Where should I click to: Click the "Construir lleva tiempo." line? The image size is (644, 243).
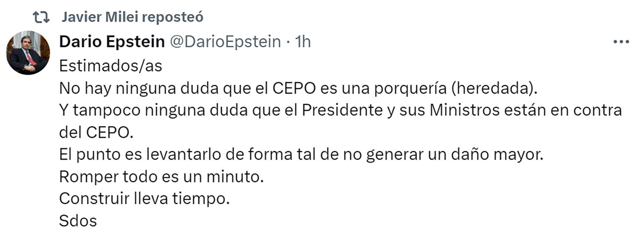click(144, 199)
